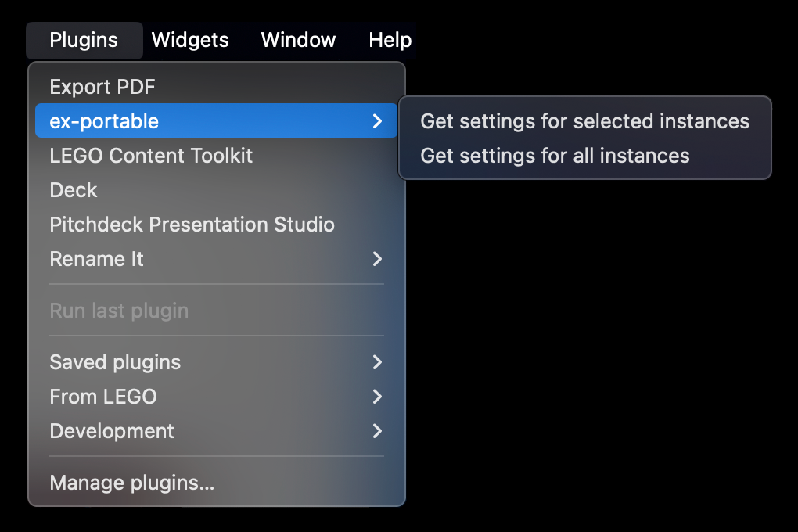Open the Widgets menu

(x=190, y=40)
